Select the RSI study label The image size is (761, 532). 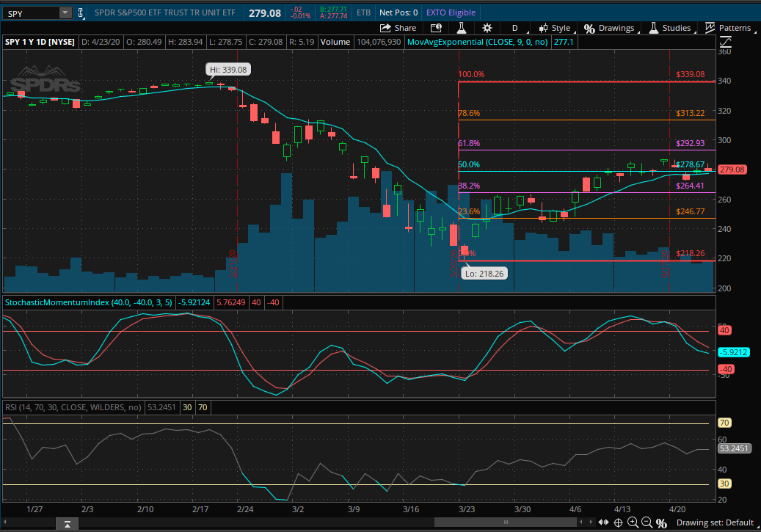73,407
